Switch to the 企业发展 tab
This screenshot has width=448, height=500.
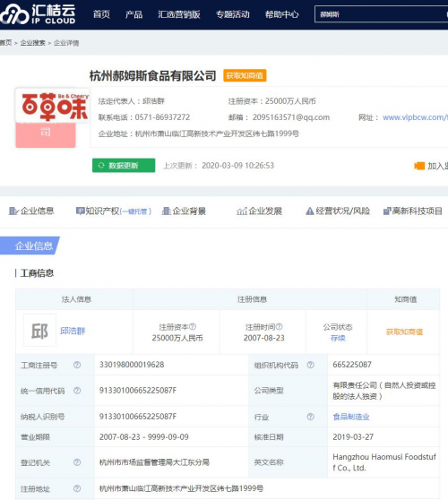tap(259, 211)
